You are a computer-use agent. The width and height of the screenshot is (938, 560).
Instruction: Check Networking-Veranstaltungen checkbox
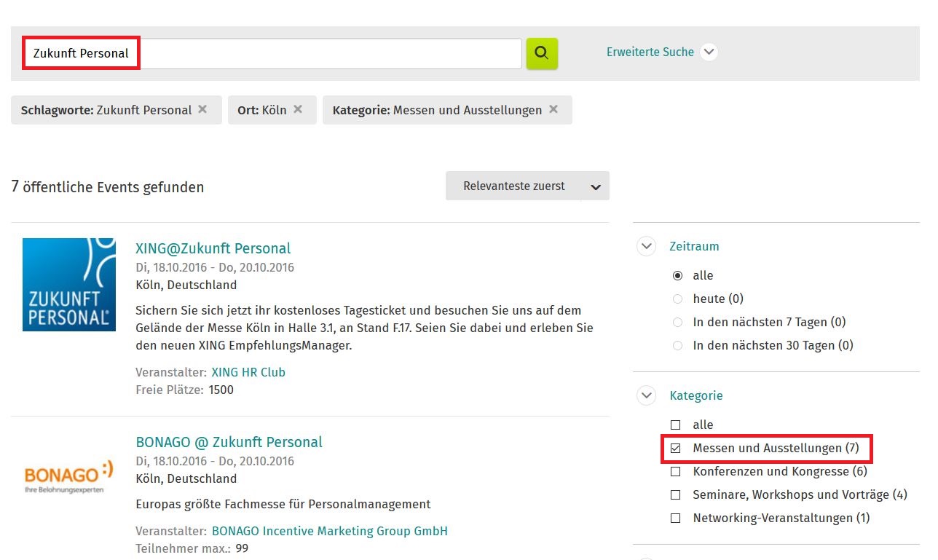click(x=675, y=518)
